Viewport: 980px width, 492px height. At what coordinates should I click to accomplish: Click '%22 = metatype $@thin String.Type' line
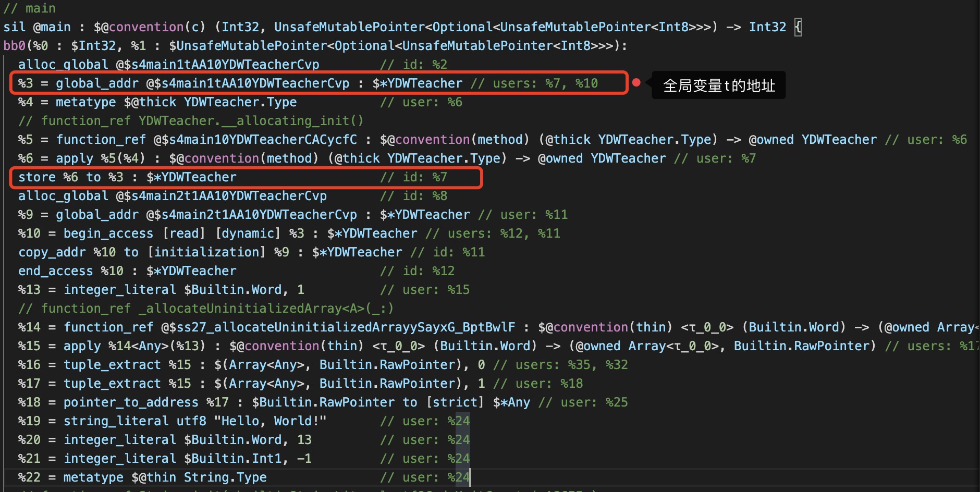[x=244, y=477]
